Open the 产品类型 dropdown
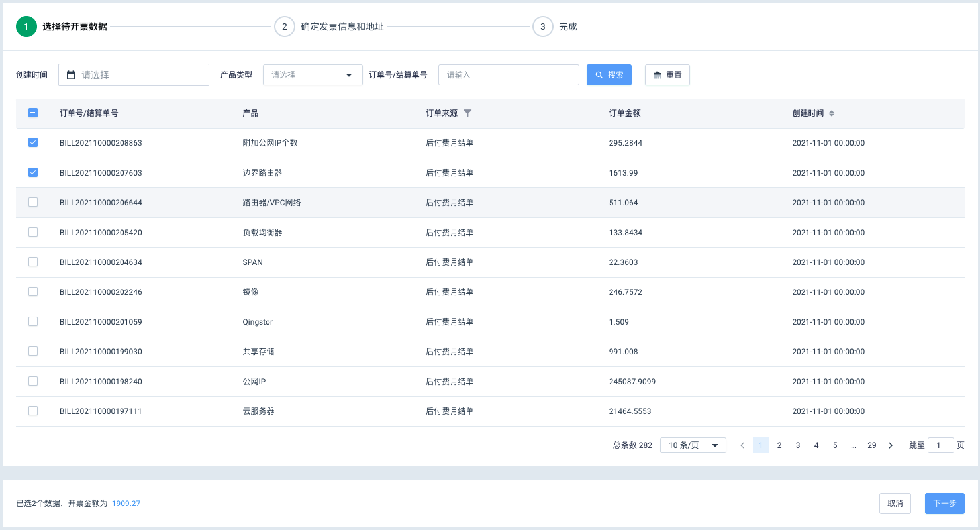 coord(313,75)
